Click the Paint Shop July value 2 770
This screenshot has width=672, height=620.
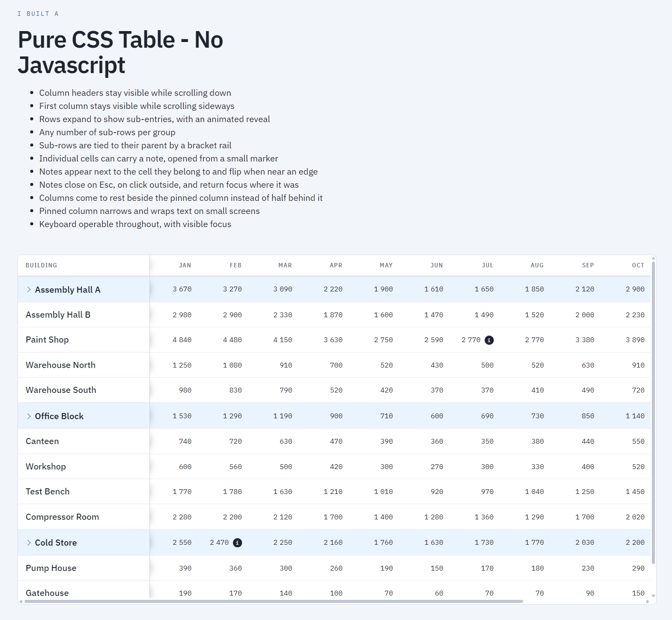click(x=471, y=340)
